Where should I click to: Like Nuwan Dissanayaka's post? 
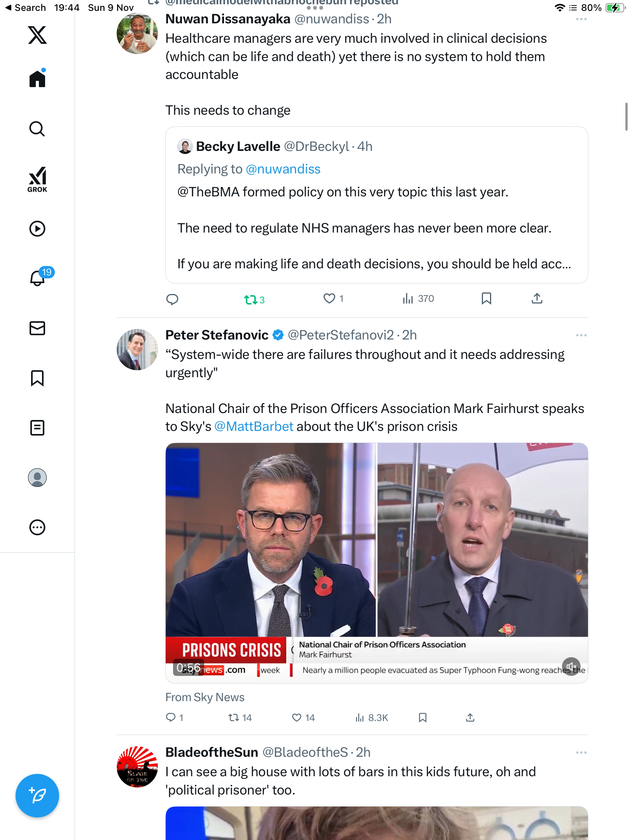tap(329, 299)
